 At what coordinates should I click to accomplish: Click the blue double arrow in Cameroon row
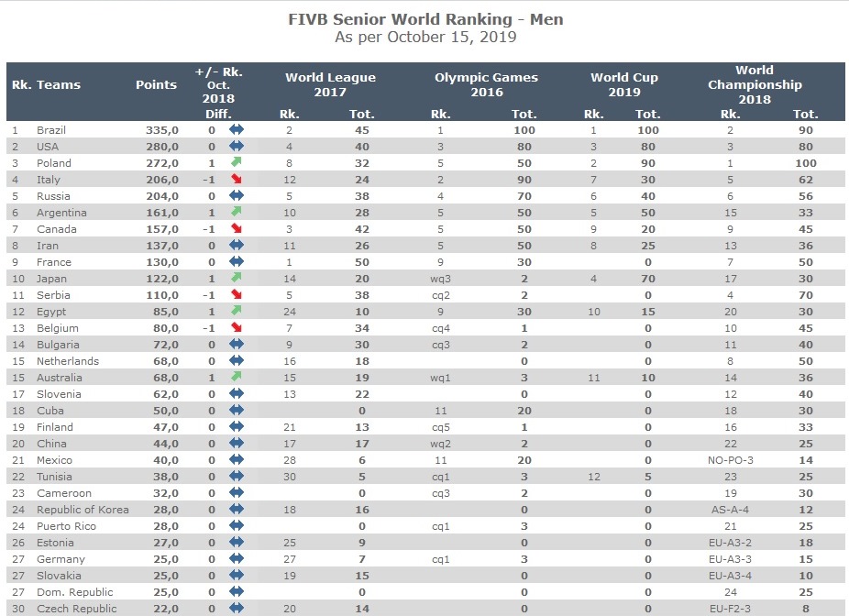[237, 492]
